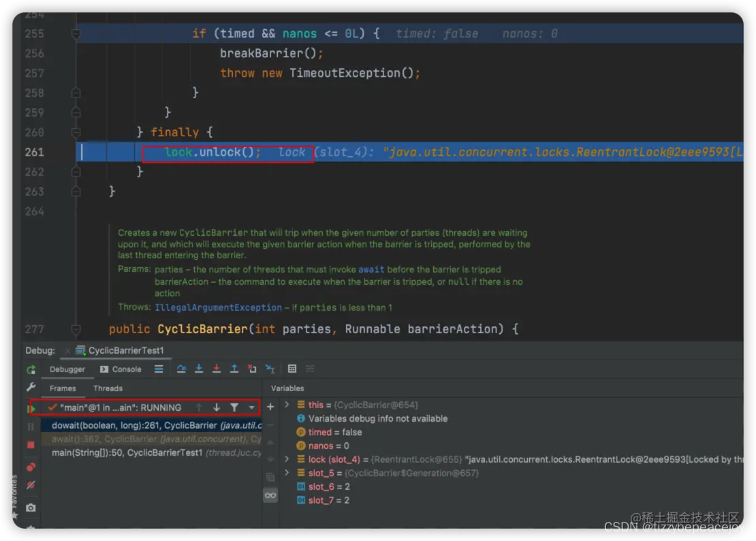
Task: Click Trace Current Stream Chain icon
Action: [x=310, y=369]
